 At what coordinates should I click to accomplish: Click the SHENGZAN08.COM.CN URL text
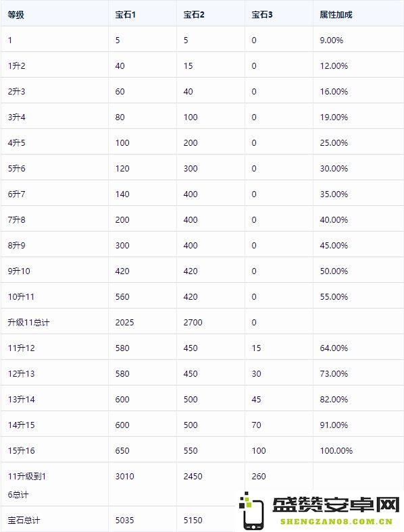[336, 521]
